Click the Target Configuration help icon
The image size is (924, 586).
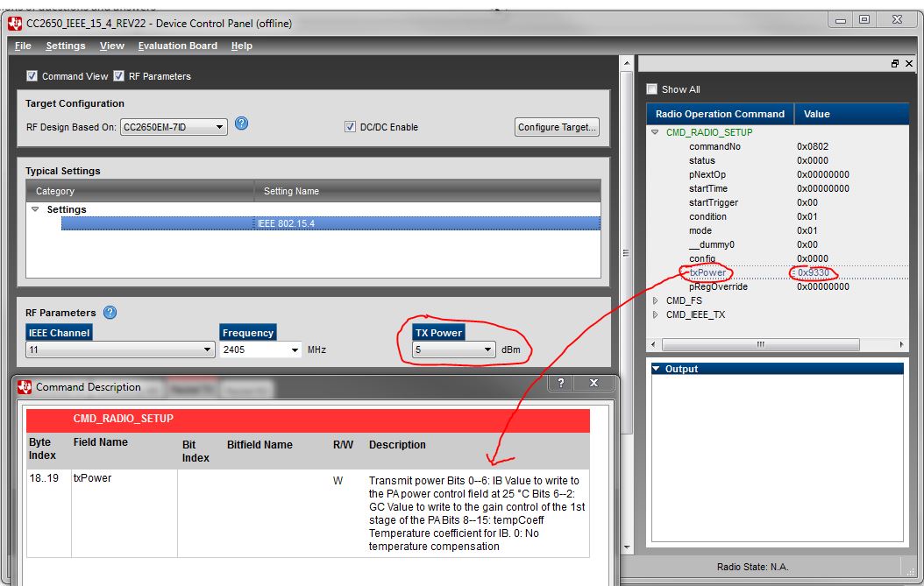pyautogui.click(x=242, y=124)
